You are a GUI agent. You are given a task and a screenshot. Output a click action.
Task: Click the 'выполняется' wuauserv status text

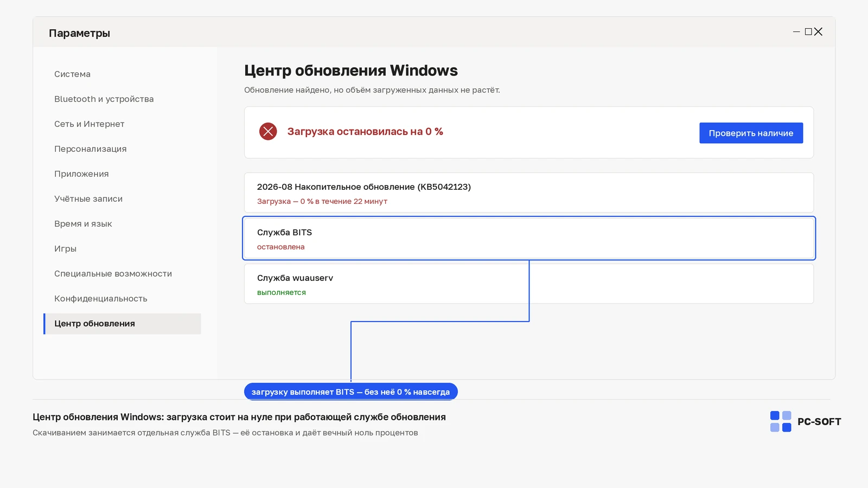(282, 292)
